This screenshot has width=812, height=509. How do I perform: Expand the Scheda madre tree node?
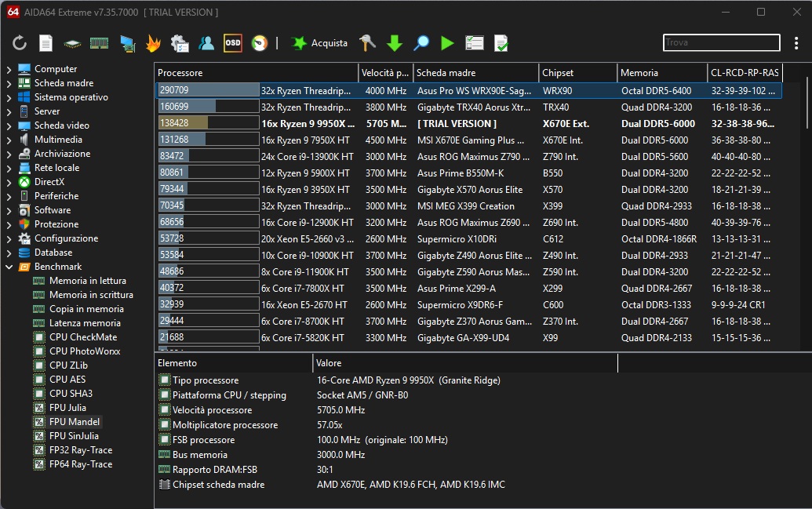(9, 83)
